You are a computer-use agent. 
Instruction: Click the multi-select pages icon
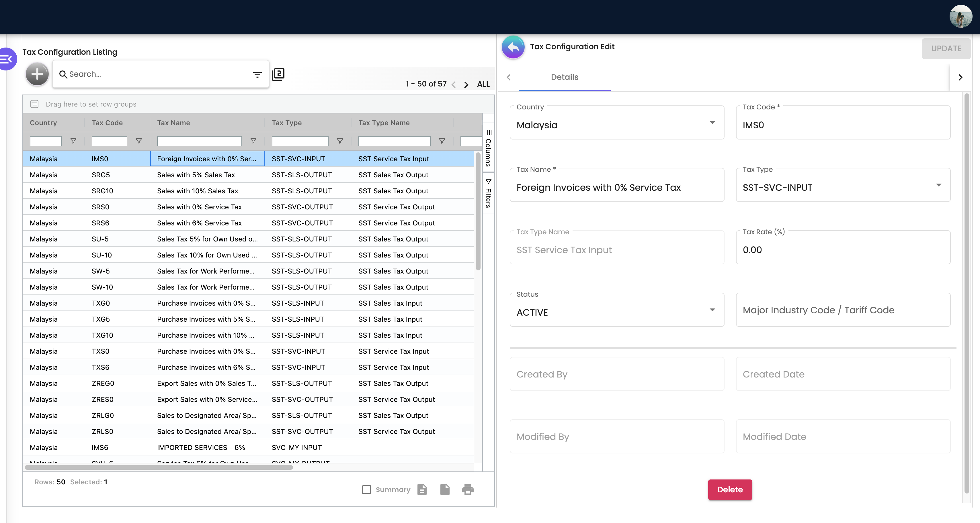278,74
